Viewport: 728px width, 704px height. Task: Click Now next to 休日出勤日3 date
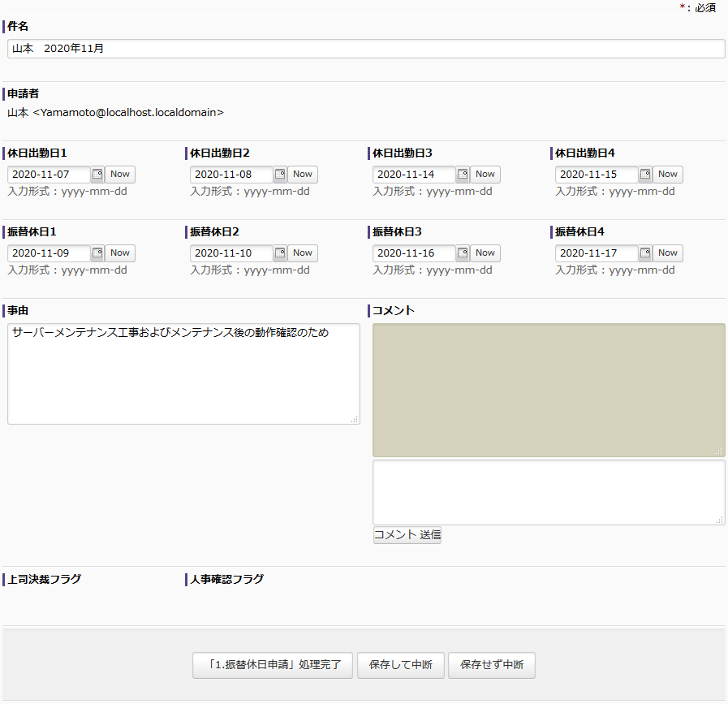coord(485,175)
